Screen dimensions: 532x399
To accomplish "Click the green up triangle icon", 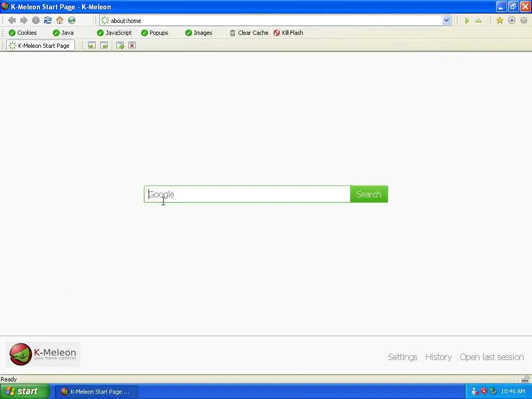I will (x=478, y=21).
